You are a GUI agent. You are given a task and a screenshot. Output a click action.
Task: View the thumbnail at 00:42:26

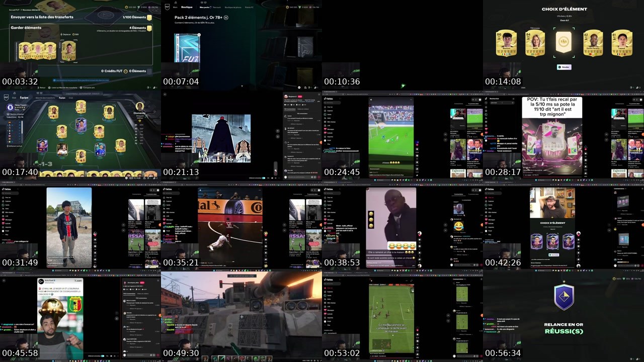[563, 226]
